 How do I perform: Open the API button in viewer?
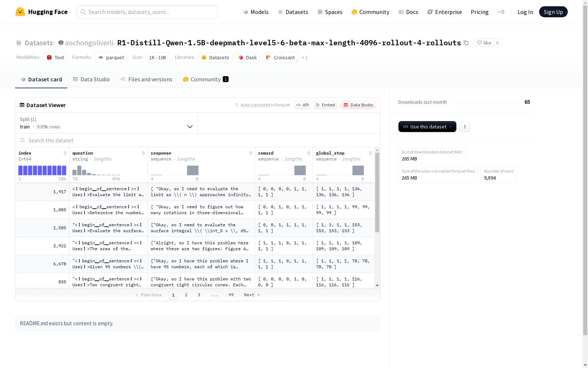click(x=302, y=105)
